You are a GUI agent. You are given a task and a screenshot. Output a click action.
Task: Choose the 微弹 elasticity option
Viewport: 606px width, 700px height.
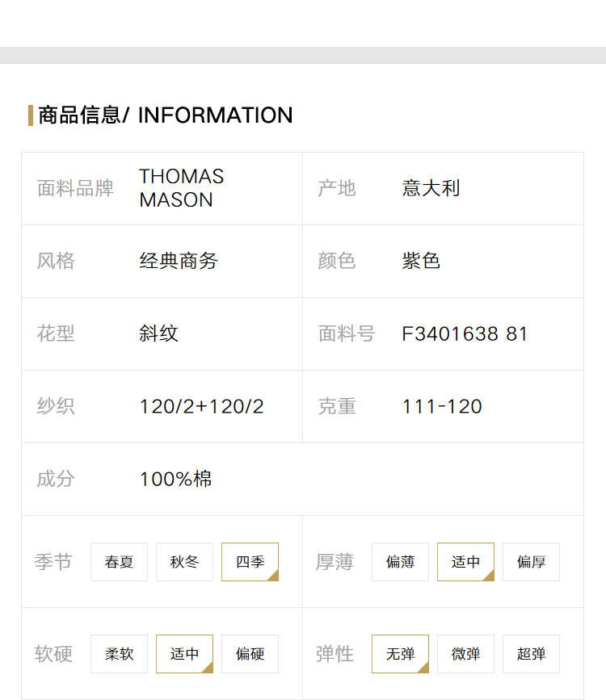coord(465,653)
